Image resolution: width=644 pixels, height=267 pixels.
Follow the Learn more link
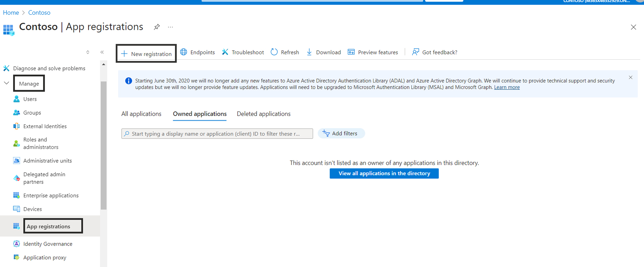(x=507, y=87)
